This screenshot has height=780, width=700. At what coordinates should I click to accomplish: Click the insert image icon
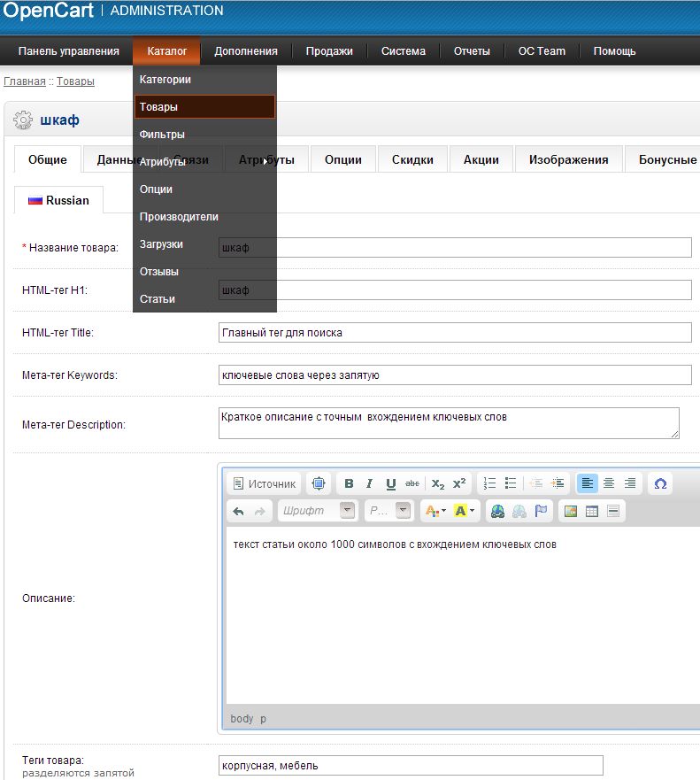click(x=571, y=511)
